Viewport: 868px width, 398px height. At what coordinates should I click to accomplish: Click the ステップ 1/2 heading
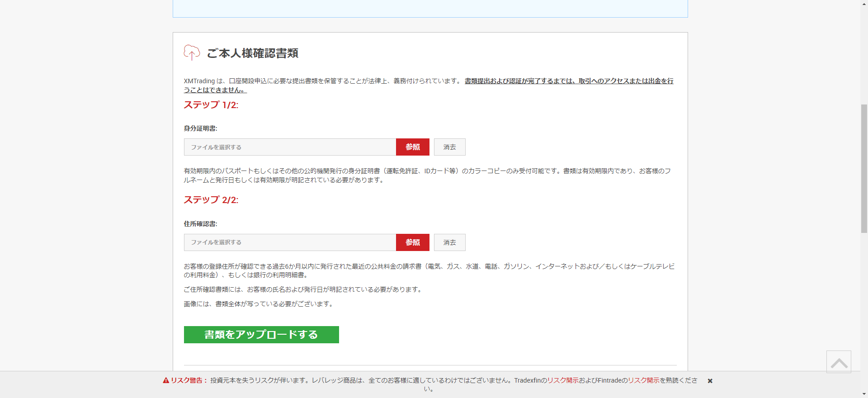[211, 105]
